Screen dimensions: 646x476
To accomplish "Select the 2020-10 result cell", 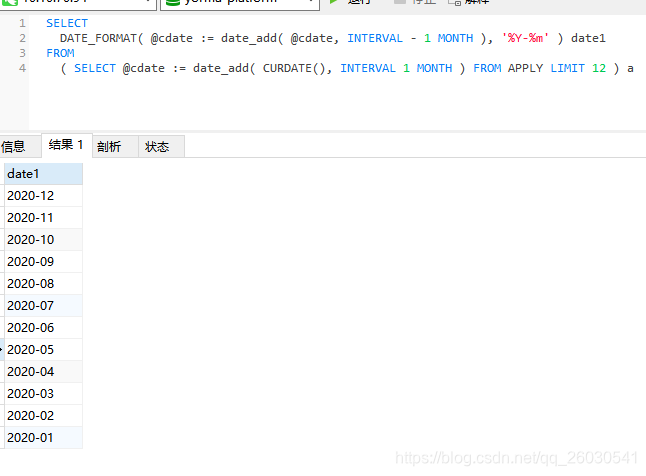I will coord(43,239).
